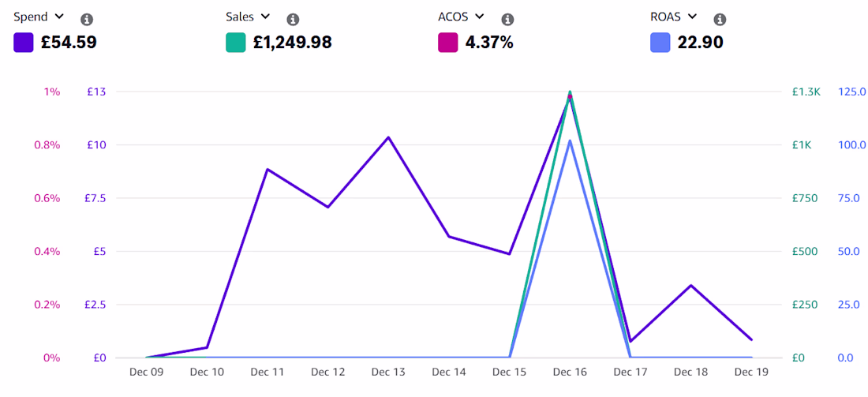Open the Sales metric dropdown chevron
Screen dimensions: 868x397
[265, 17]
